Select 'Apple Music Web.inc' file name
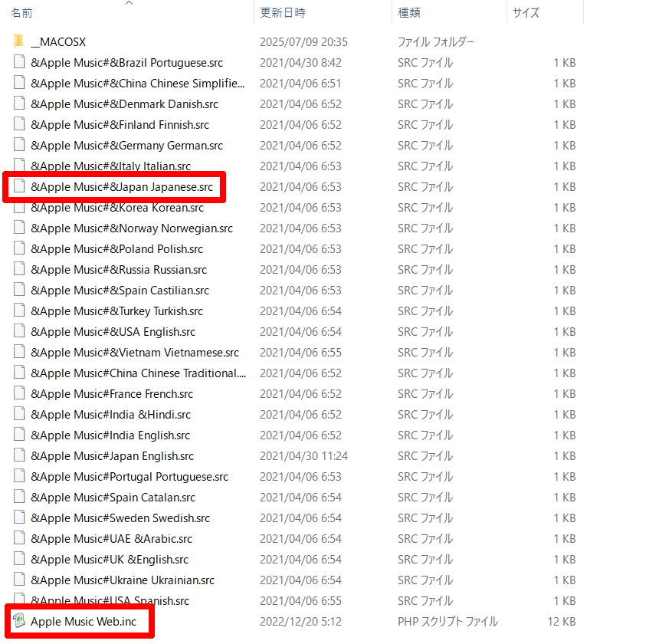This screenshot has width=649, height=644. coord(84,622)
